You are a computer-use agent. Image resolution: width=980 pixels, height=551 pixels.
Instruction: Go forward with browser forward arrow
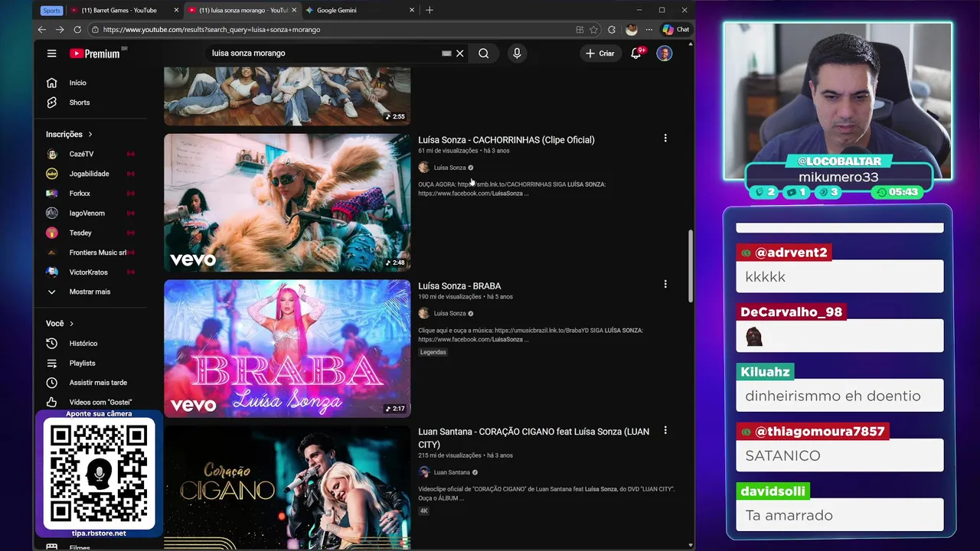click(x=60, y=30)
